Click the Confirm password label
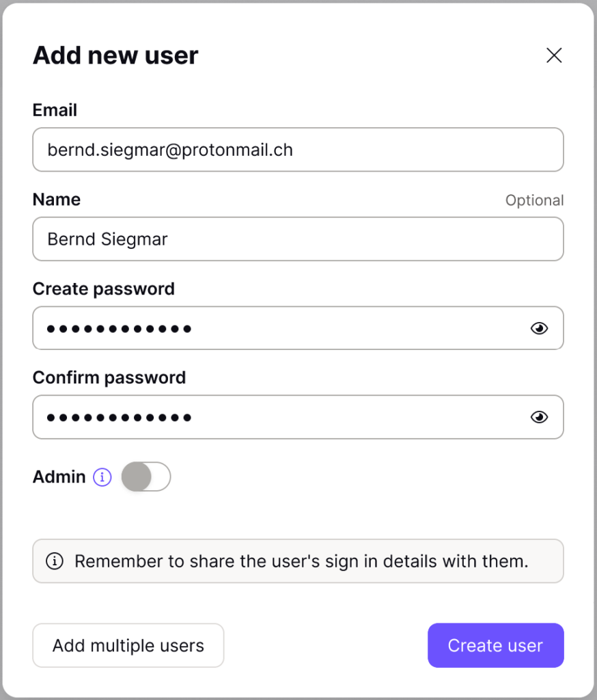The width and height of the screenshot is (597, 700). pos(109,377)
